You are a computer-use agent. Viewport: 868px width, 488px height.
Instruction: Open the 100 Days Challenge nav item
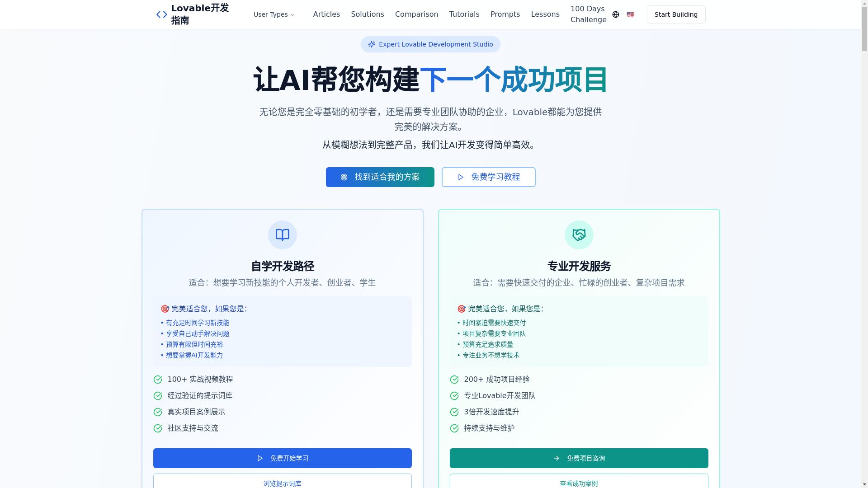point(588,14)
